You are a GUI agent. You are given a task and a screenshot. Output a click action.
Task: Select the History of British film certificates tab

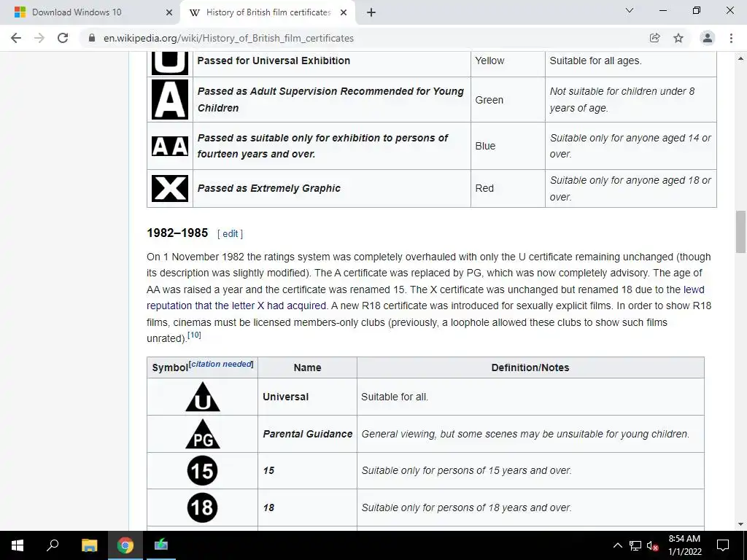(x=268, y=12)
